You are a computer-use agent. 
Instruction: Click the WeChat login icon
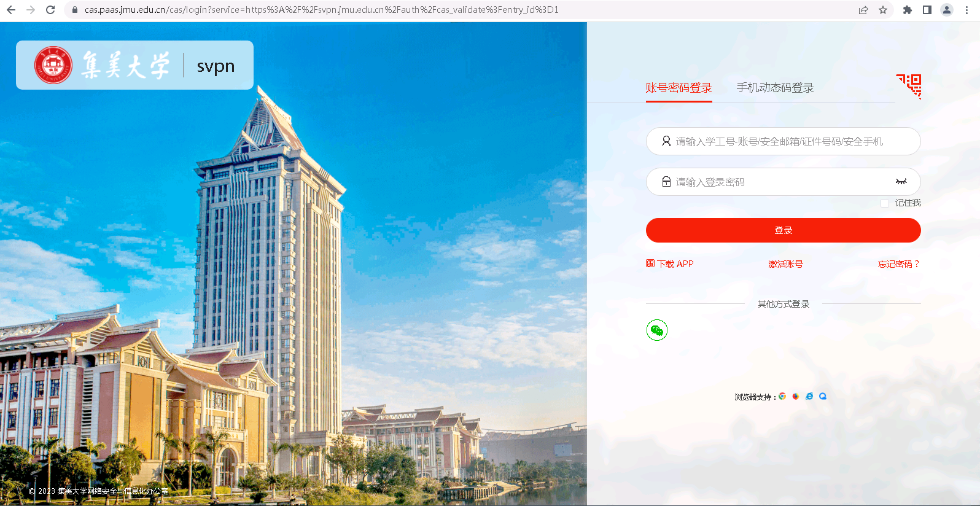(657, 330)
